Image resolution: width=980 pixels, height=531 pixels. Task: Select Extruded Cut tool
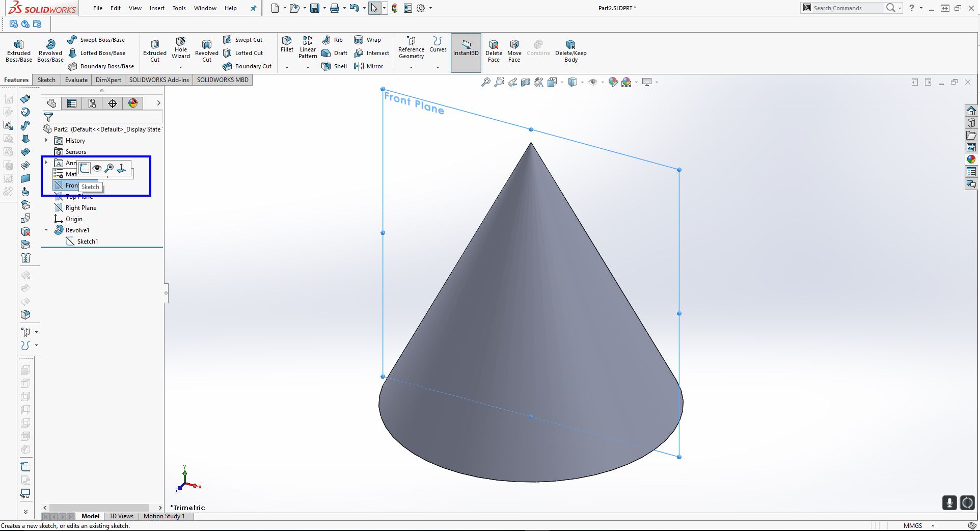[155, 50]
